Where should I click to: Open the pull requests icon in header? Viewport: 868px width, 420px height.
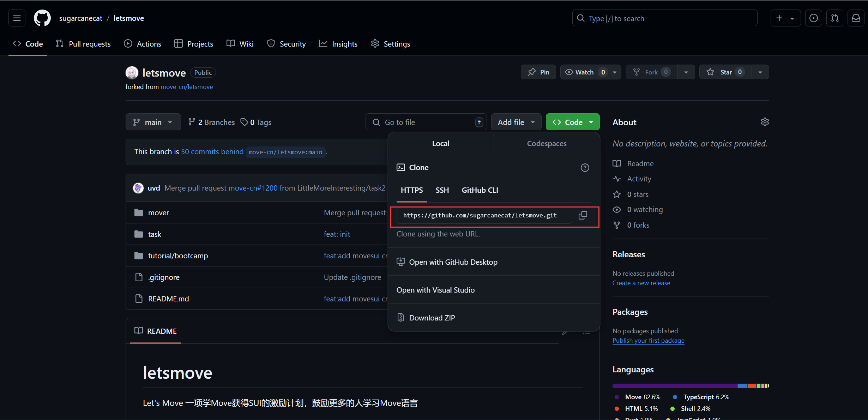(834, 18)
